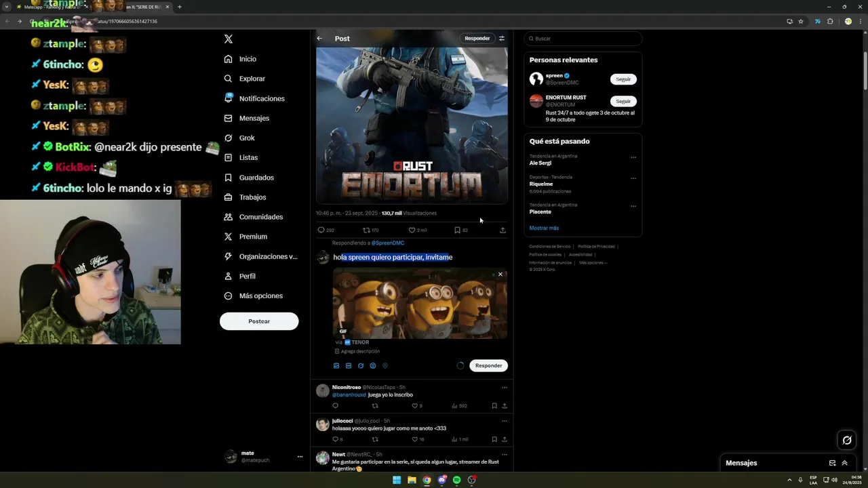Click the Postear button

point(259,321)
